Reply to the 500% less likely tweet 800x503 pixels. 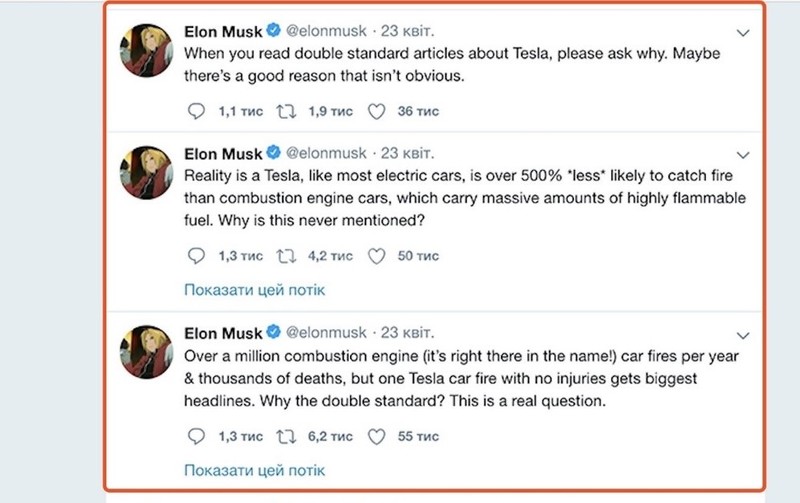196,256
